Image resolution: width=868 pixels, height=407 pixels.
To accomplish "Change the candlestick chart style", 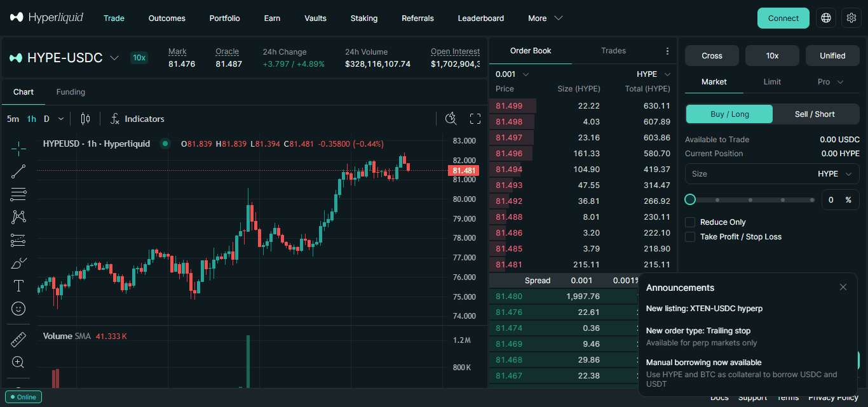I will click(86, 119).
